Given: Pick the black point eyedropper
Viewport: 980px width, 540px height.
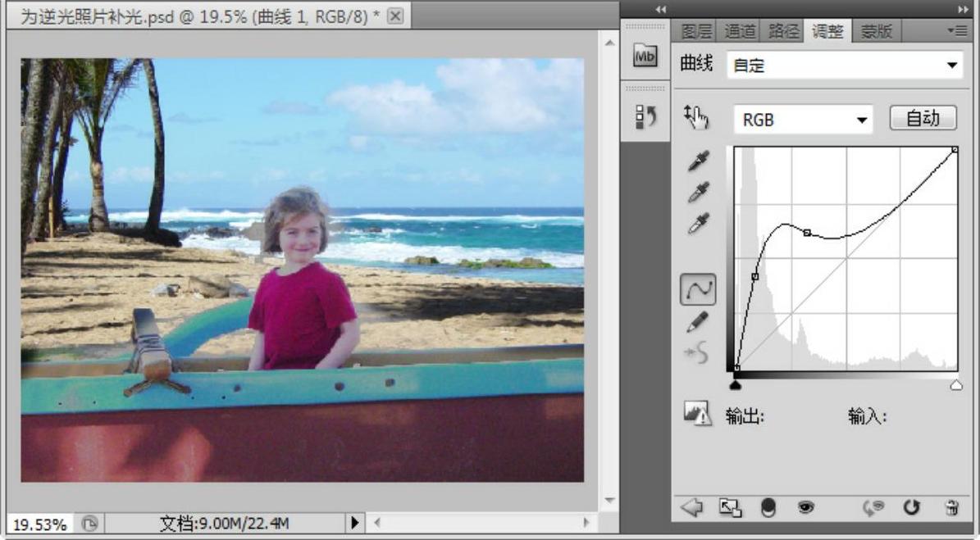Looking at the screenshot, I should 698,160.
